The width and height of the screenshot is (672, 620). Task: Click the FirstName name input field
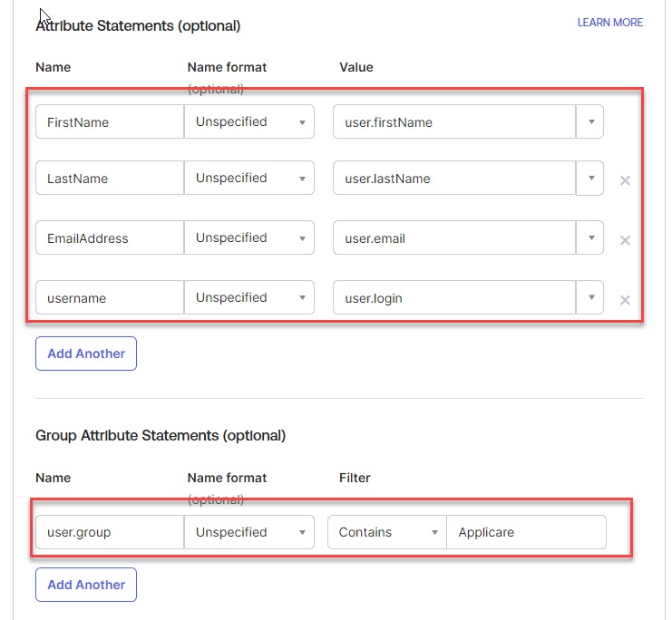coord(109,121)
